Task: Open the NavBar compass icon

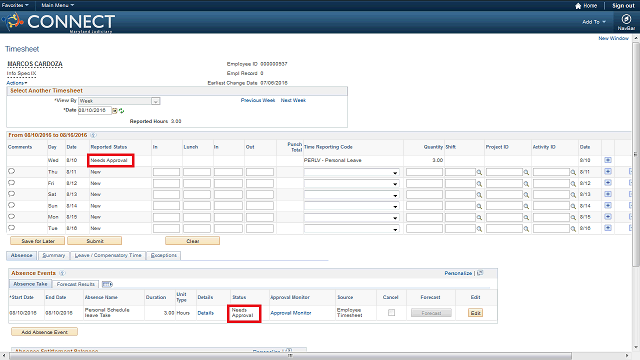Action: click(626, 19)
